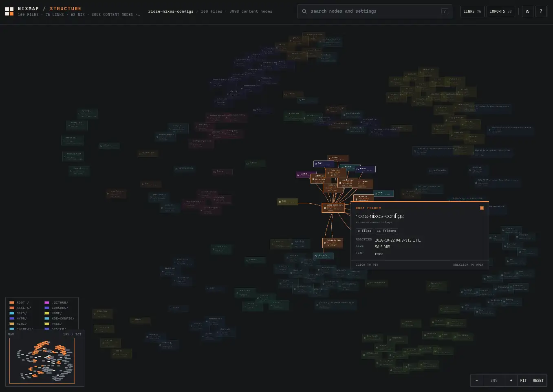Click 'CLICK TO PIN' in the tooltip
This screenshot has width=553, height=392.
(x=367, y=265)
